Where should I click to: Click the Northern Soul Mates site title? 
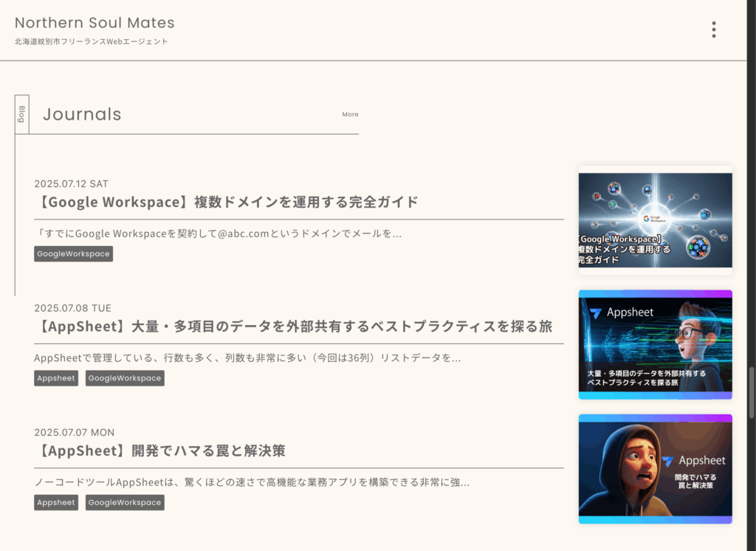tap(94, 23)
